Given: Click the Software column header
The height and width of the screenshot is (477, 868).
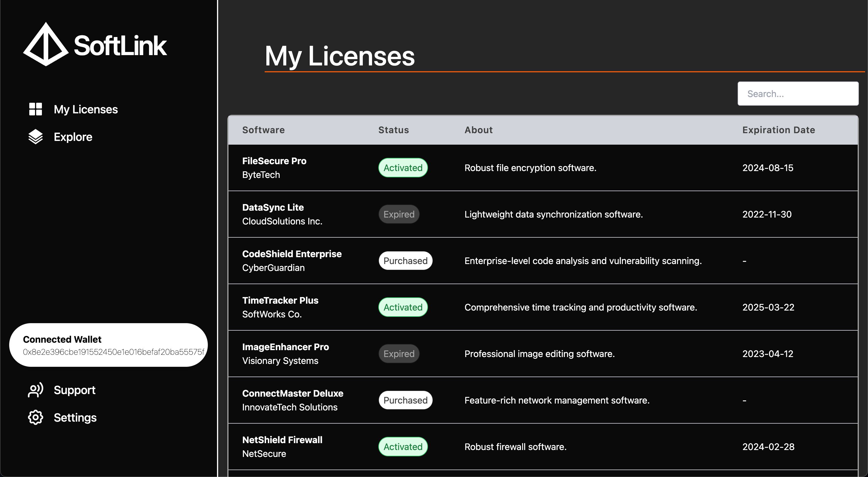Looking at the screenshot, I should (263, 130).
